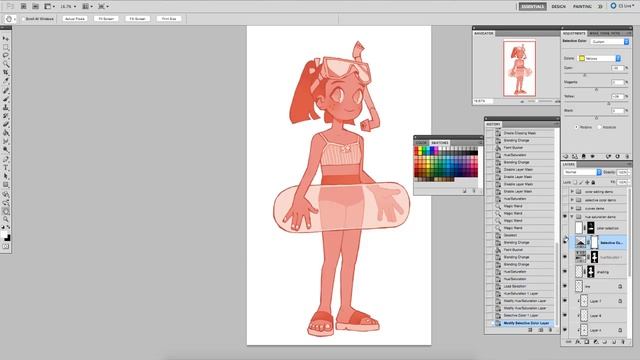Delete adjustment layer via Adjustments trash icon
640x360 pixels.
tap(627, 156)
